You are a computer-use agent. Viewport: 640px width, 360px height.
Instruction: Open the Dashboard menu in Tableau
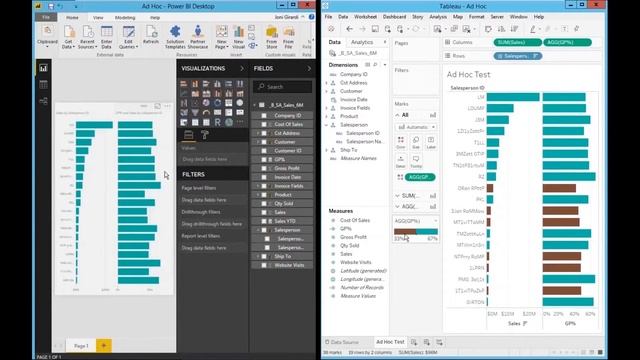[x=394, y=17]
